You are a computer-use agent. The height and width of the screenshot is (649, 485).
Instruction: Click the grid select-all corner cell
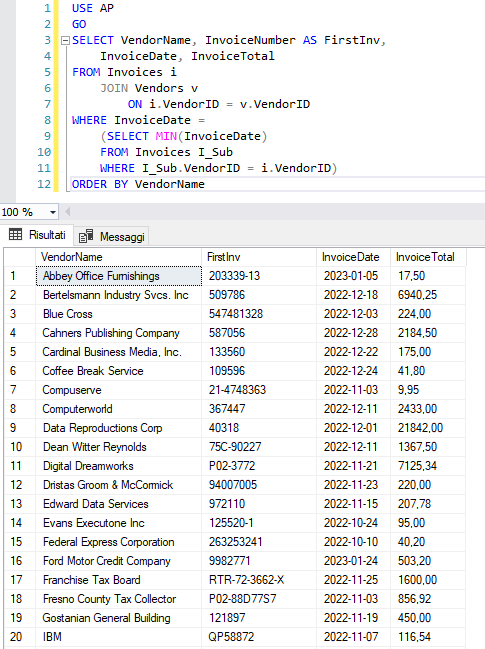20,257
